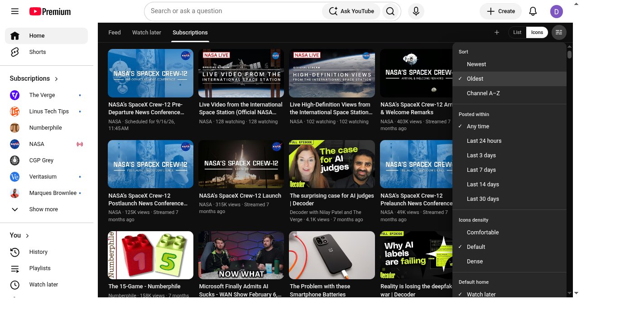Choose Comfortable icons density

tap(509, 233)
